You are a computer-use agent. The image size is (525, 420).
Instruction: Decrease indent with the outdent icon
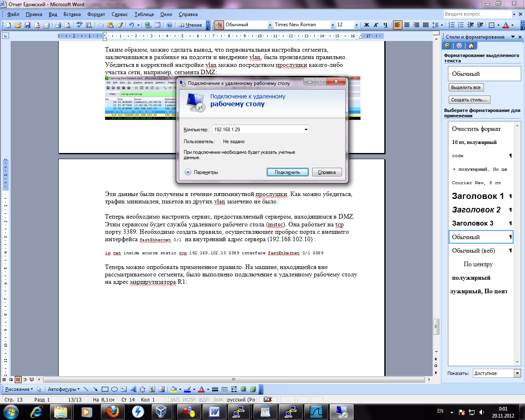coord(470,25)
